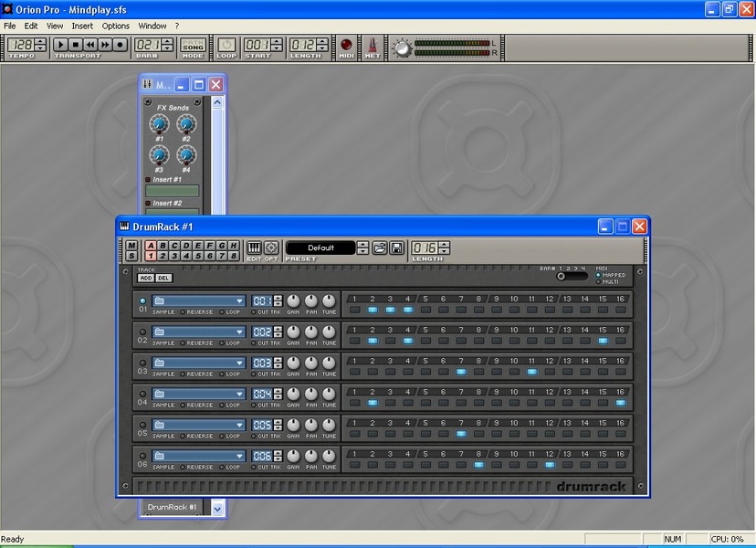Enable Reverse on drum track 01

click(x=183, y=312)
